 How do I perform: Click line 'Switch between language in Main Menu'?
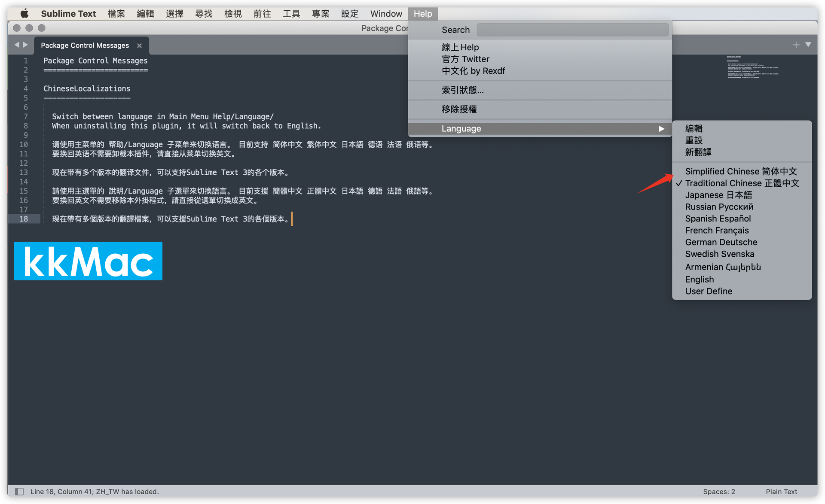click(x=163, y=116)
